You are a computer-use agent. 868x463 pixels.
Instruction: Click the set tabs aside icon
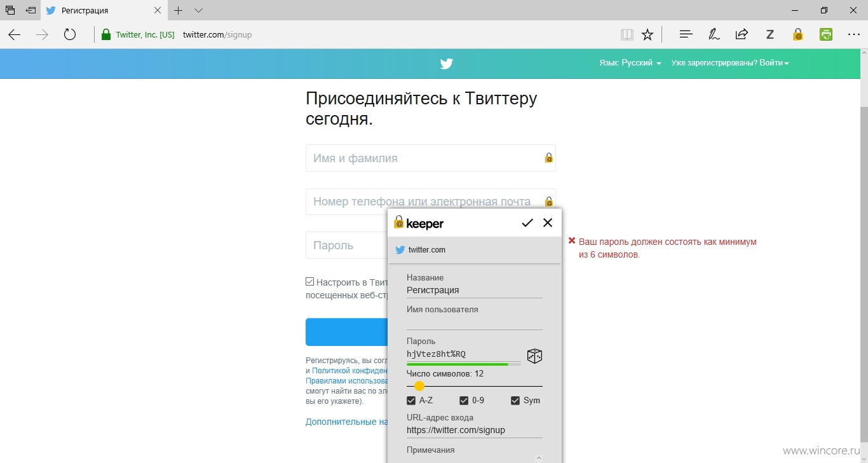pos(31,10)
